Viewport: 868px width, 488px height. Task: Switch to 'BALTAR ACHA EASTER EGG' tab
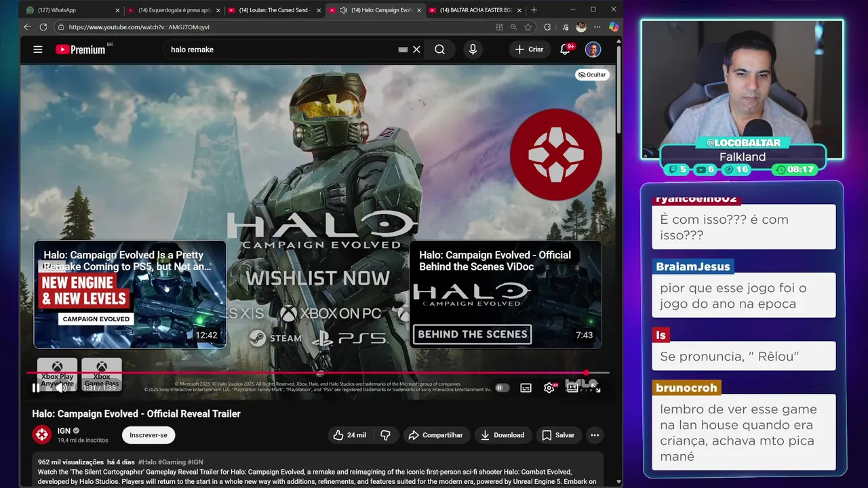pos(475,10)
